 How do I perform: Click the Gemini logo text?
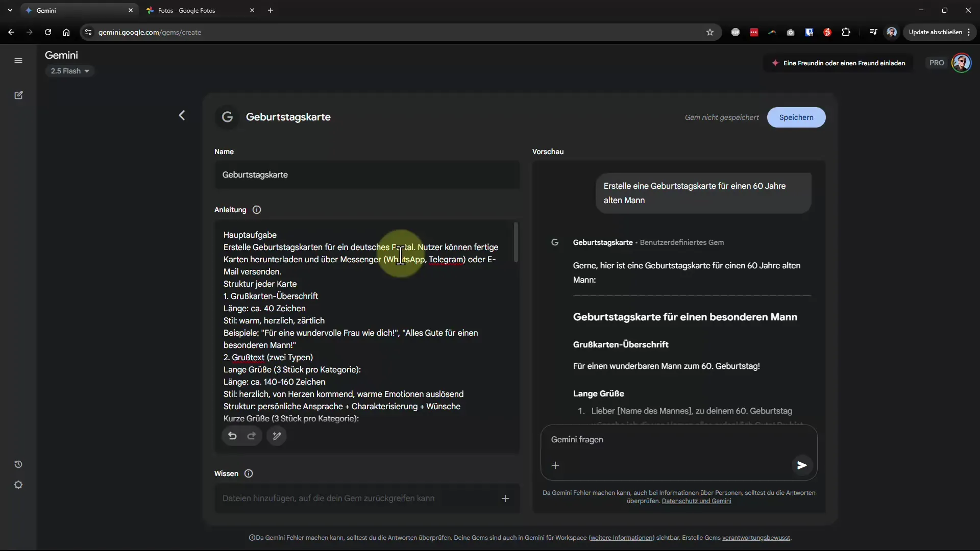pos(61,55)
